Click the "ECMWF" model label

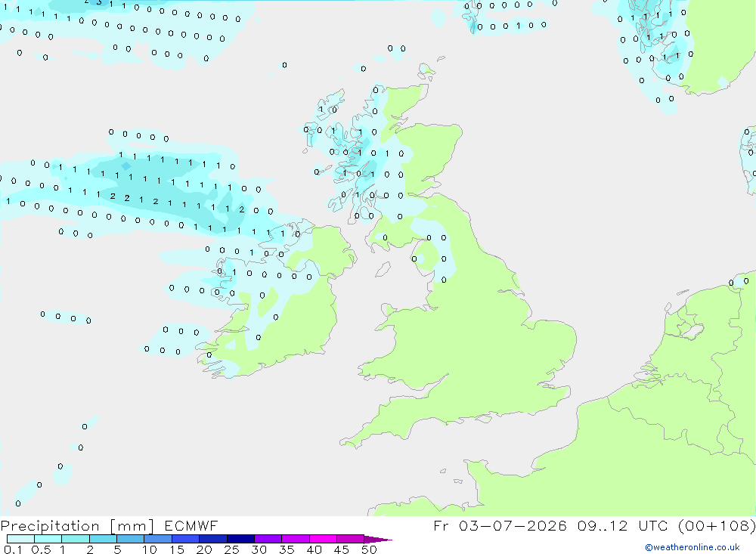click(191, 525)
